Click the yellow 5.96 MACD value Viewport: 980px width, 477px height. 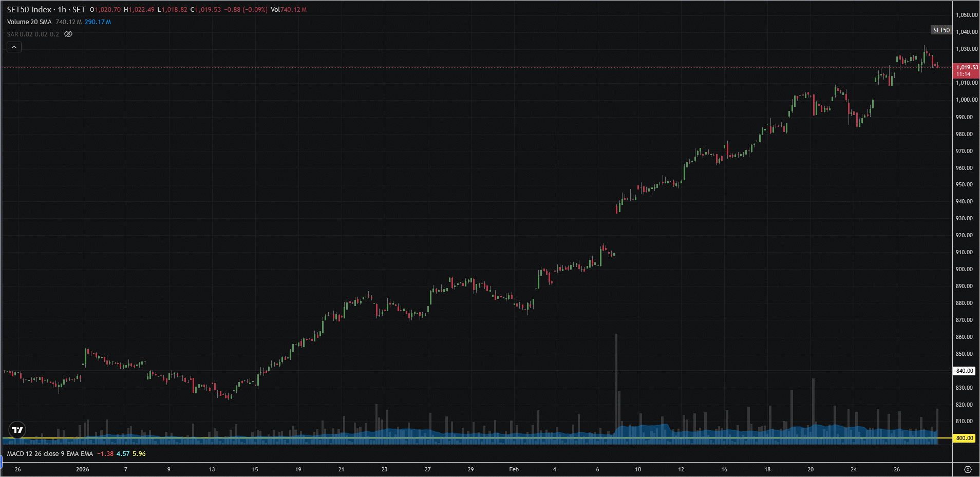point(139,454)
